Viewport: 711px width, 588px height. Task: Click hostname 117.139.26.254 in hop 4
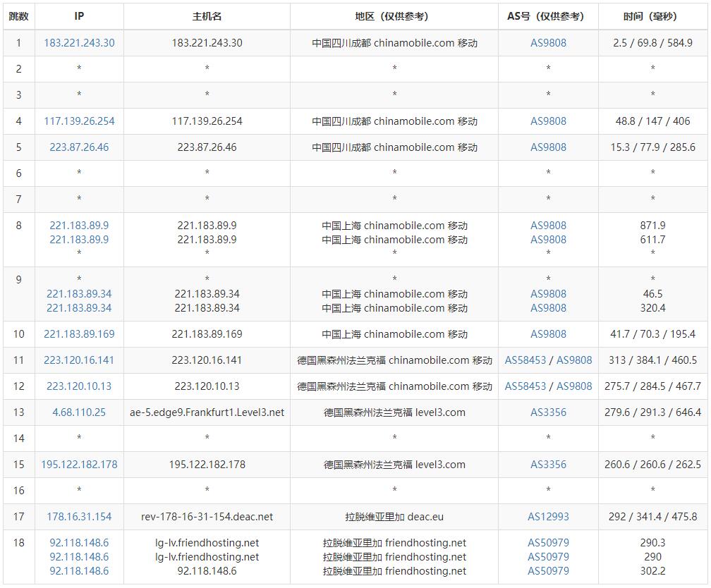pos(207,121)
